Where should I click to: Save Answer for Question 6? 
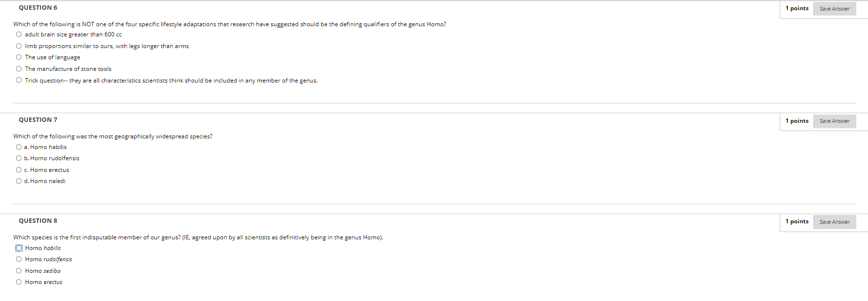(834, 9)
